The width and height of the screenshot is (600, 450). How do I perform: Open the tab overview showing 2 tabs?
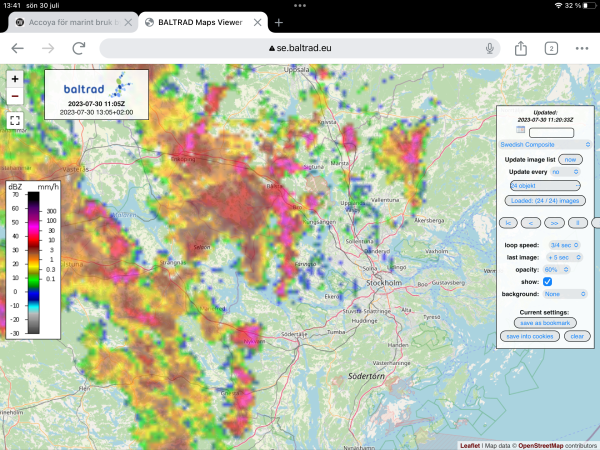[x=551, y=48]
